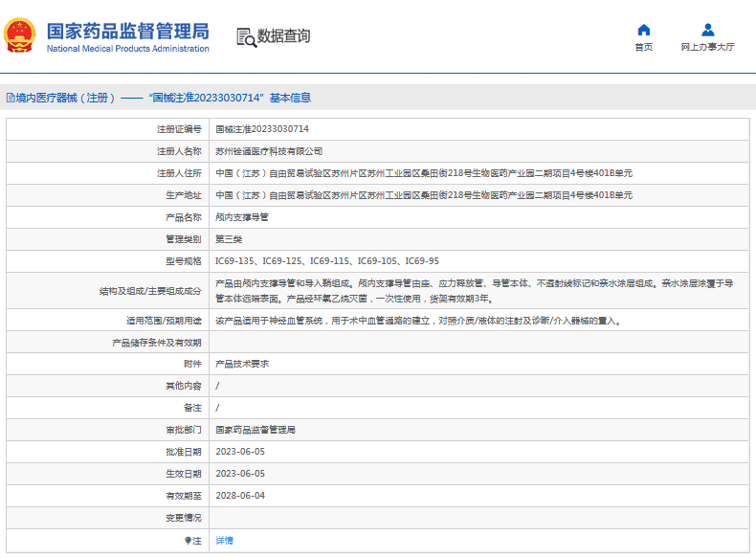Click the 首页 label

pos(644,47)
